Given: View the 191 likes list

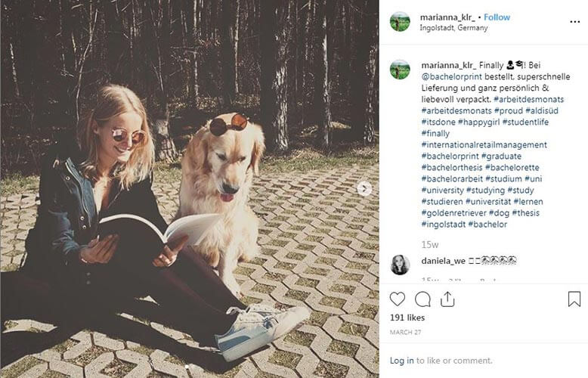Looking at the screenshot, I should [x=407, y=318].
